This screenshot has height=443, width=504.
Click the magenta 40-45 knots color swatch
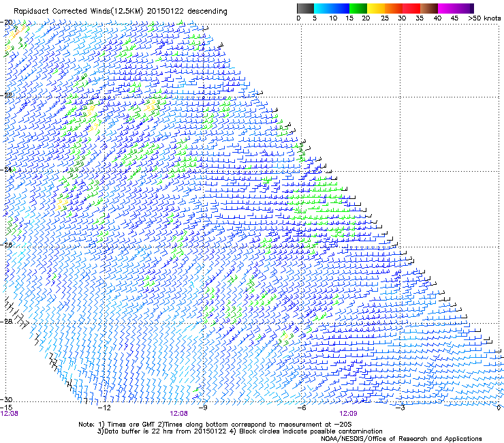tap(447, 8)
